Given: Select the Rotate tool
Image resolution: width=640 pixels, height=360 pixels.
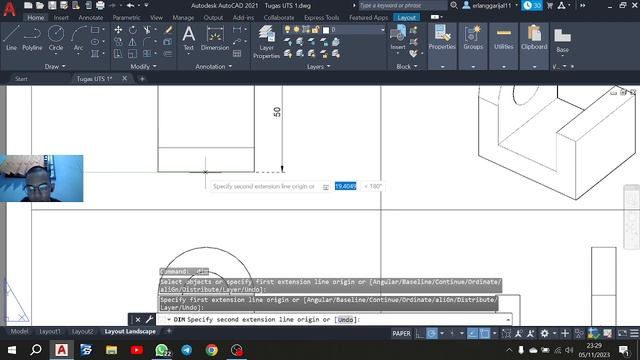Looking at the screenshot, I should [133, 30].
